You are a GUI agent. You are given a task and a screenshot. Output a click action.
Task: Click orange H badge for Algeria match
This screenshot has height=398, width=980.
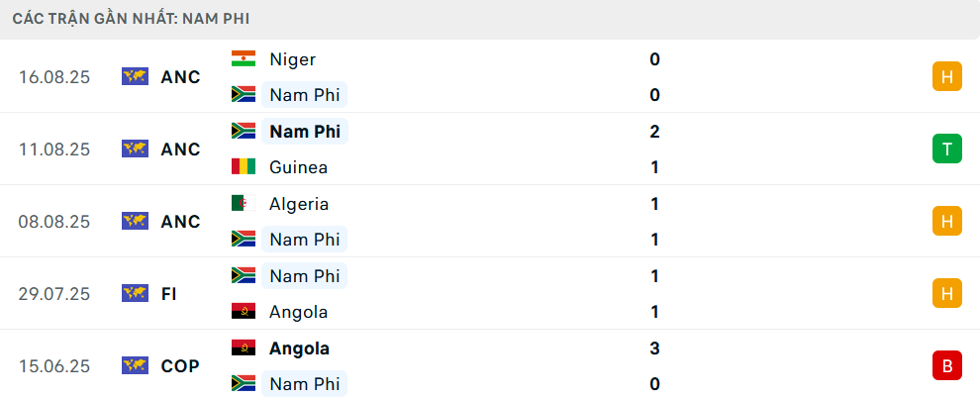coord(946,222)
